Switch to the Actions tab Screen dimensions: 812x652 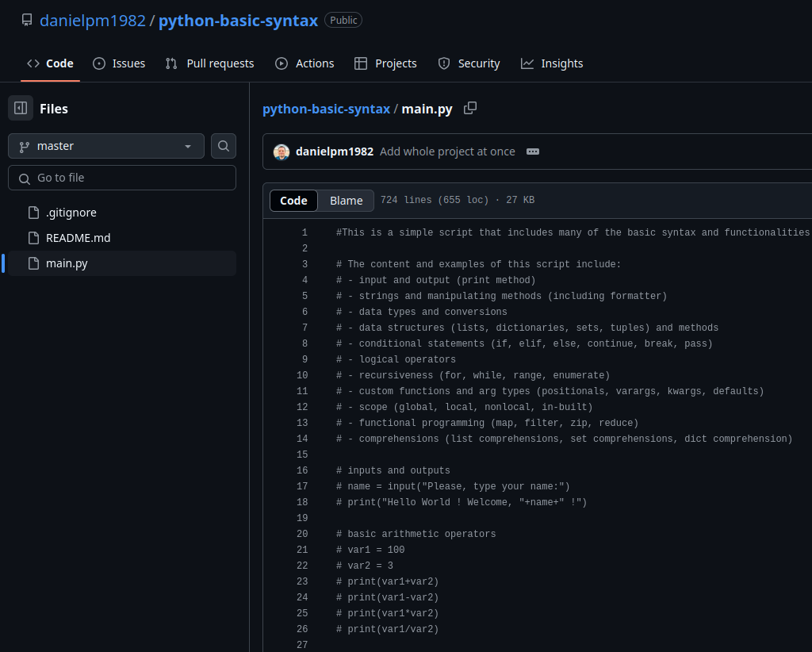pyautogui.click(x=305, y=63)
